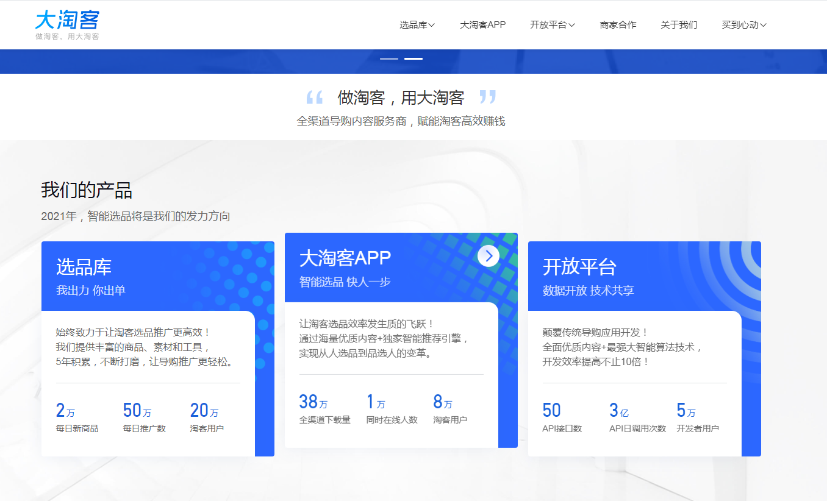The height and width of the screenshot is (504, 827).
Task: Expand the 买到心动 navigation dropdown
Action: pyautogui.click(x=744, y=25)
